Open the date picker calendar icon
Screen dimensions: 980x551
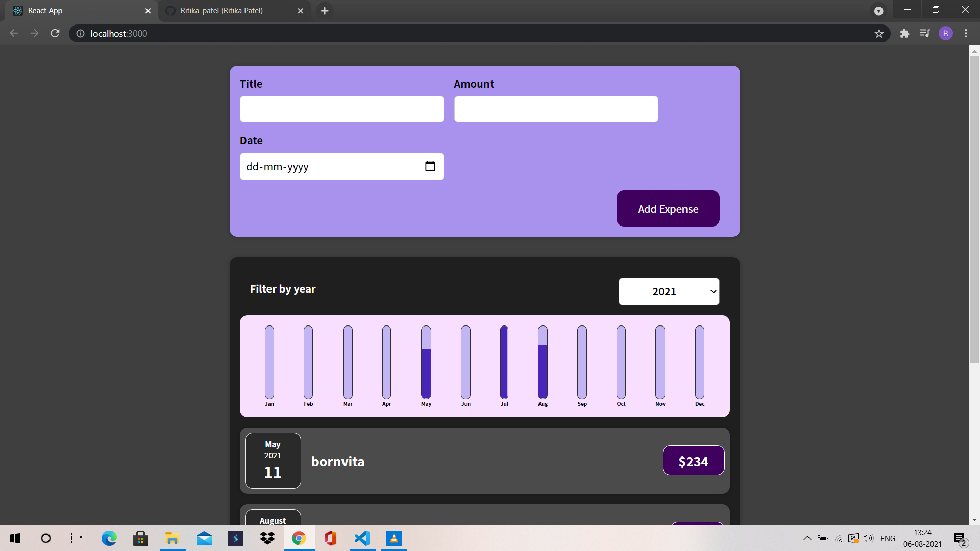click(x=430, y=166)
